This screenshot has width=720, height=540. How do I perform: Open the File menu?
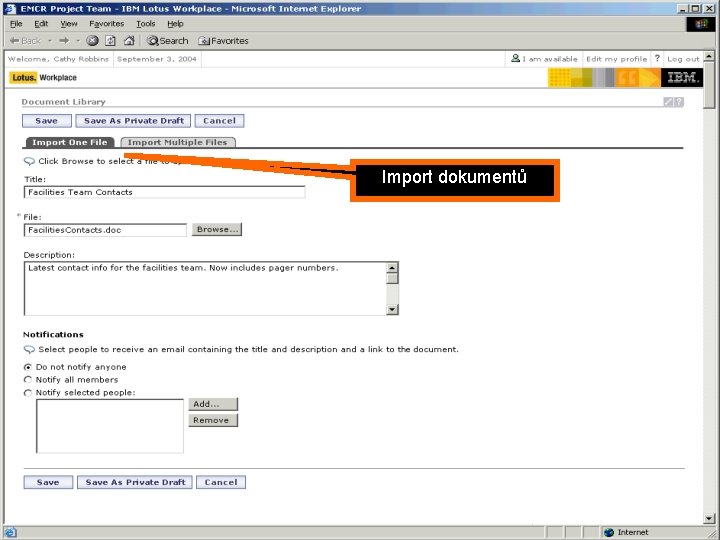coord(16,23)
